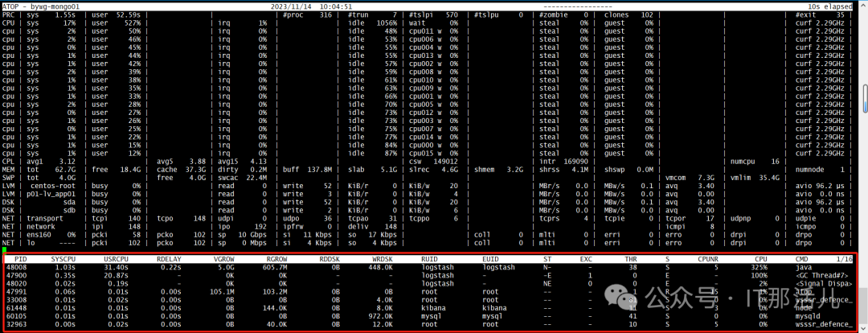Click the <GC Thread#7> command entry
This screenshot has height=333, width=868.
point(821,275)
